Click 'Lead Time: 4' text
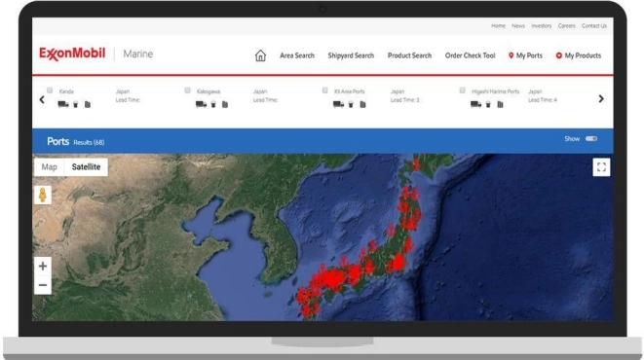 tap(542, 100)
